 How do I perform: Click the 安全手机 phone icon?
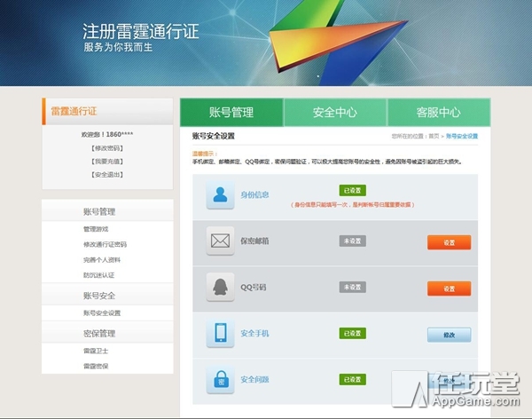pos(220,333)
